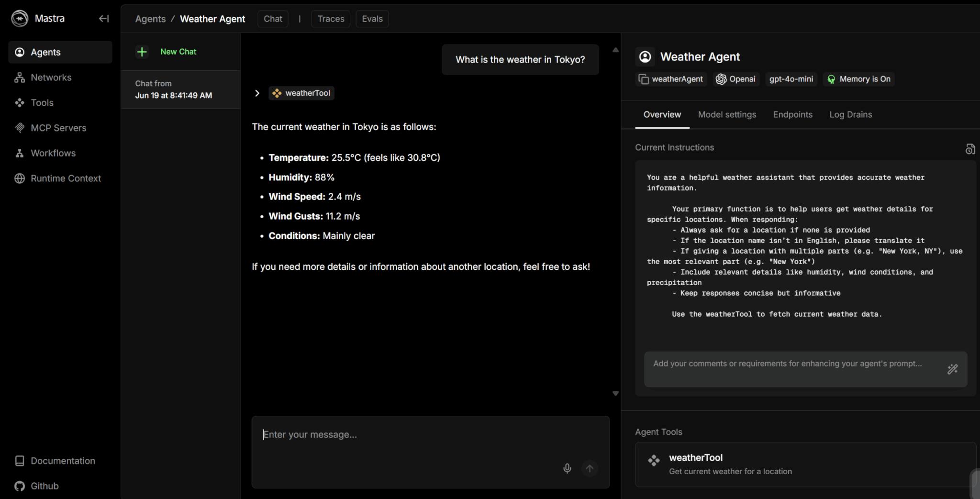980x499 pixels.
Task: Expand the weatherTool call details
Action: click(x=257, y=93)
